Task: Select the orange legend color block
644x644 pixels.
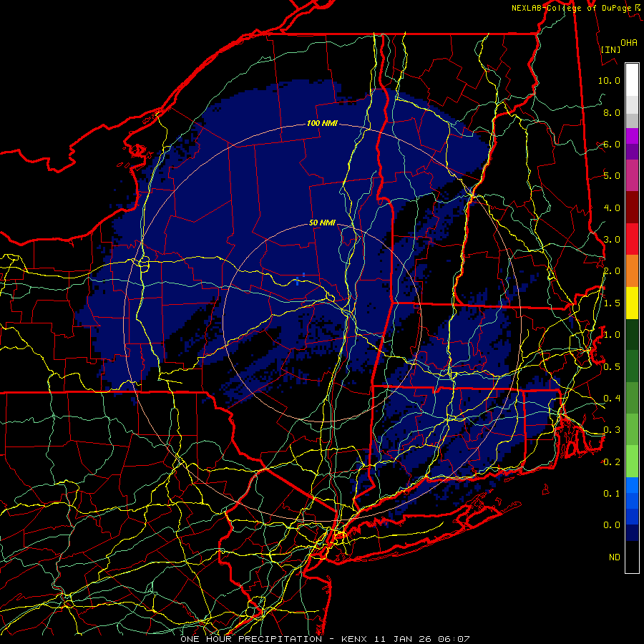Action: tap(632, 271)
